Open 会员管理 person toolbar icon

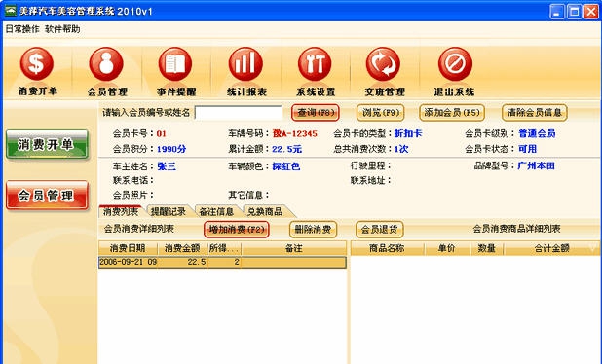(x=106, y=64)
